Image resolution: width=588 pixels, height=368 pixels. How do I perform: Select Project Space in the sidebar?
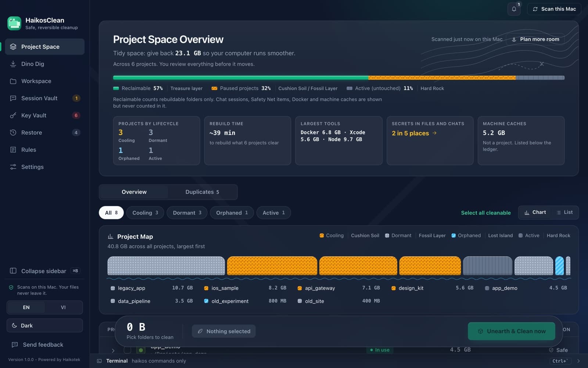coord(45,47)
